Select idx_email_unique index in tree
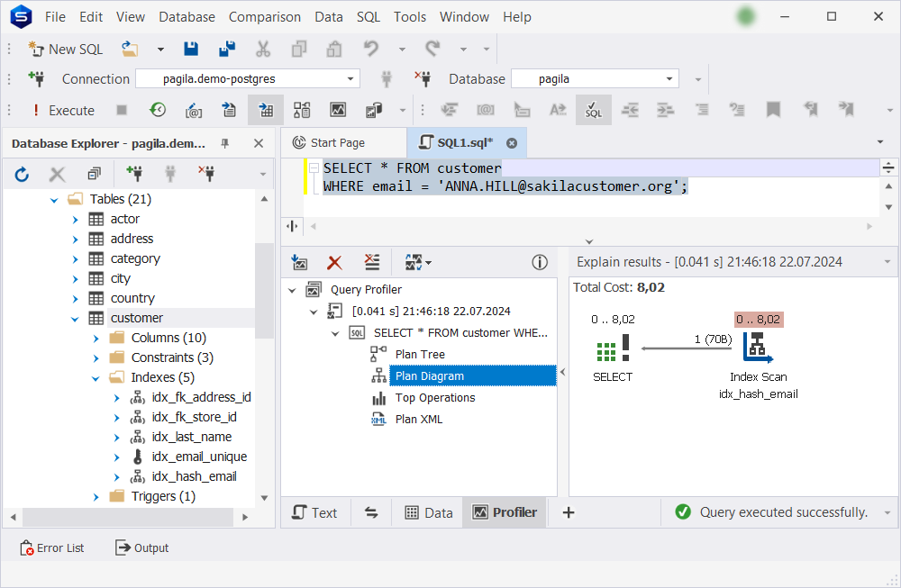The width and height of the screenshot is (901, 588). [199, 457]
